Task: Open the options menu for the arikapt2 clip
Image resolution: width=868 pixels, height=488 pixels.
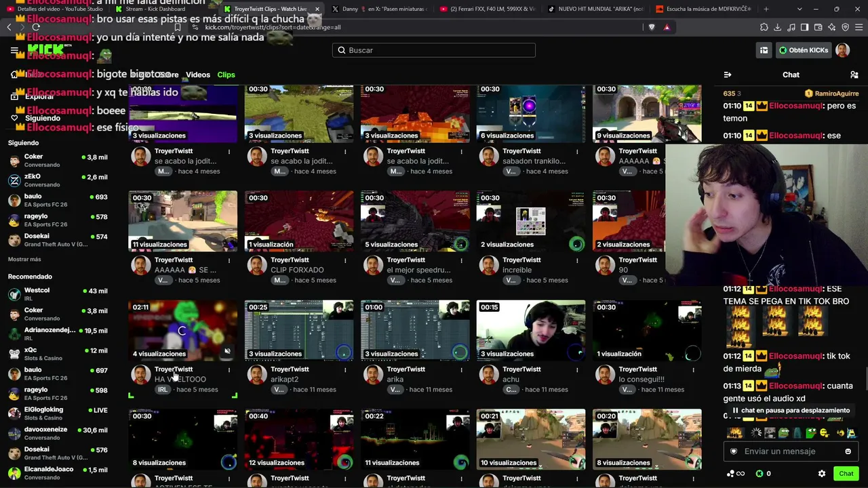Action: click(x=345, y=369)
